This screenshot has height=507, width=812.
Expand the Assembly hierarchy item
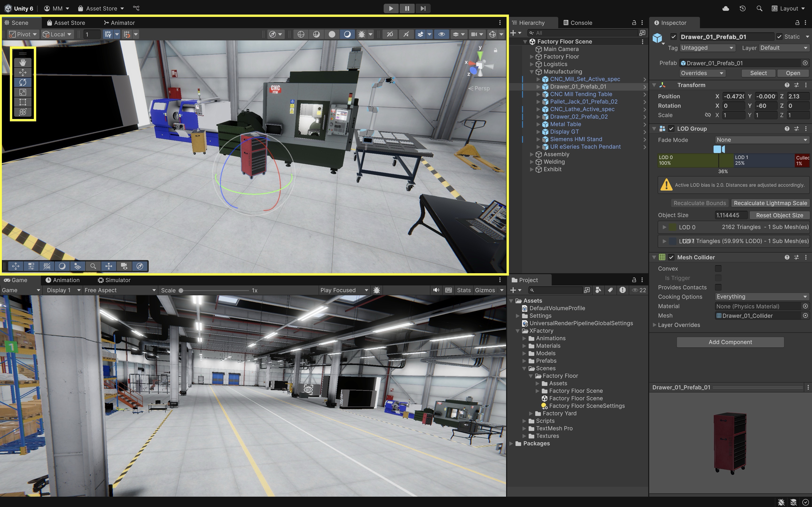click(532, 154)
